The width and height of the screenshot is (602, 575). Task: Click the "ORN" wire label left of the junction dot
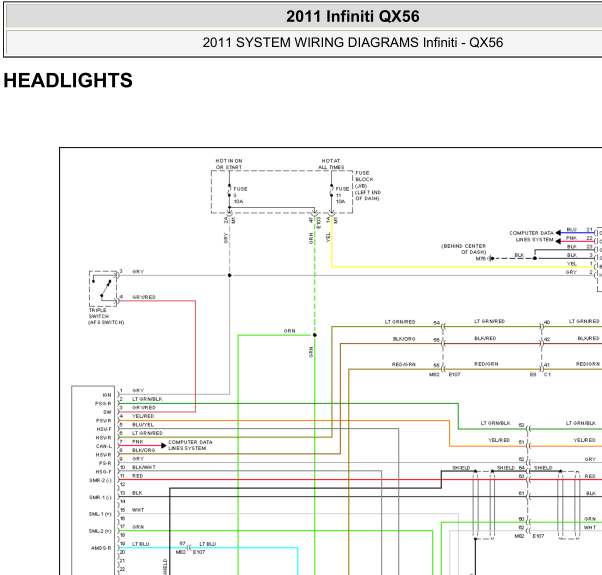coord(289,330)
